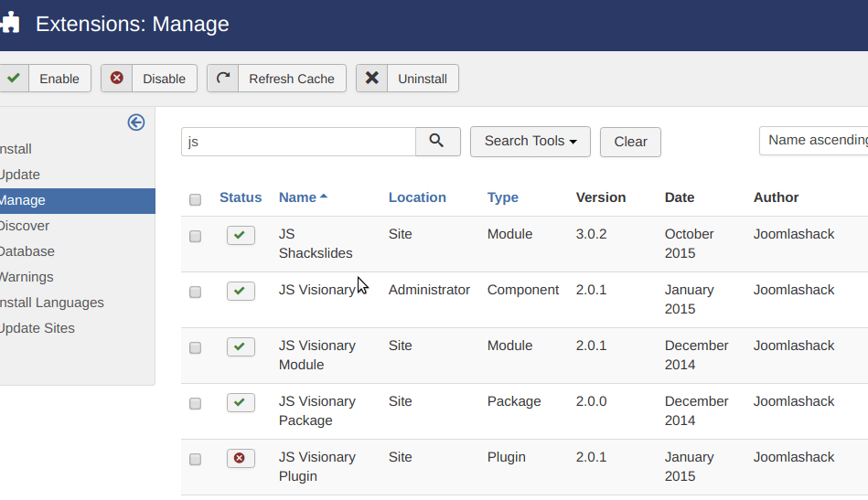Click the JS Visionary Package name
The width and height of the screenshot is (868, 500).
pyautogui.click(x=317, y=411)
